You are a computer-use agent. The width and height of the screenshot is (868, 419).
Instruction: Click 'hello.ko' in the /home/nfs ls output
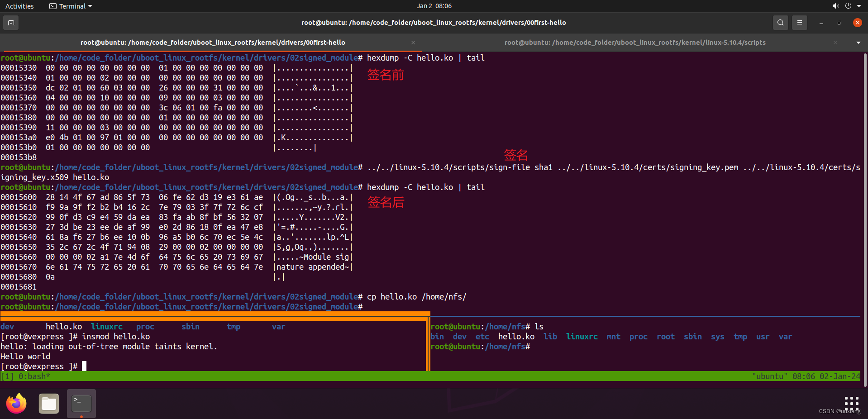pos(516,337)
